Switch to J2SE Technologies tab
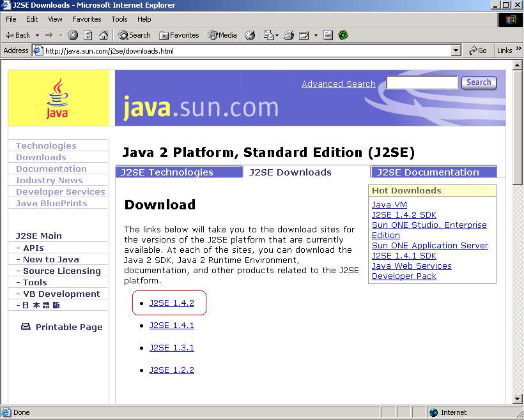The width and height of the screenshot is (524, 420). [x=178, y=172]
